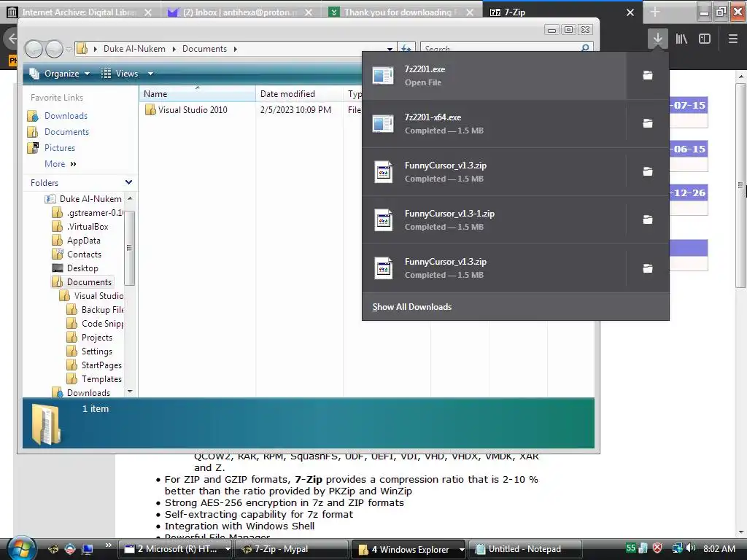The width and height of the screenshot is (747, 560).
Task: Click the Untitled - Notepad taskbar button
Action: [525, 549]
